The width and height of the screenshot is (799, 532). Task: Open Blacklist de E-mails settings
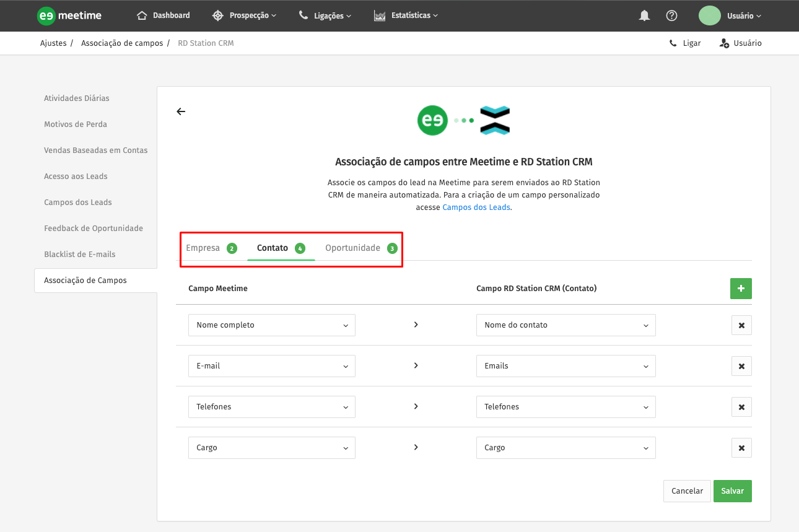[x=80, y=255]
